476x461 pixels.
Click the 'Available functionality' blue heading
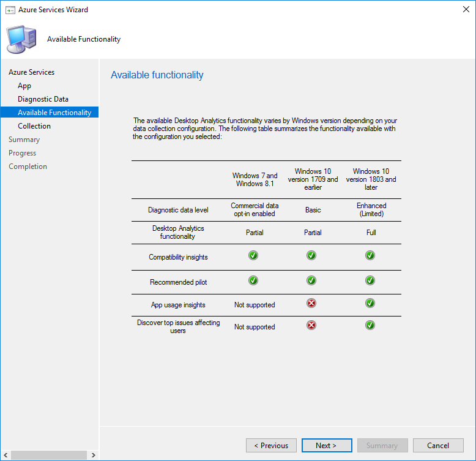(x=157, y=75)
